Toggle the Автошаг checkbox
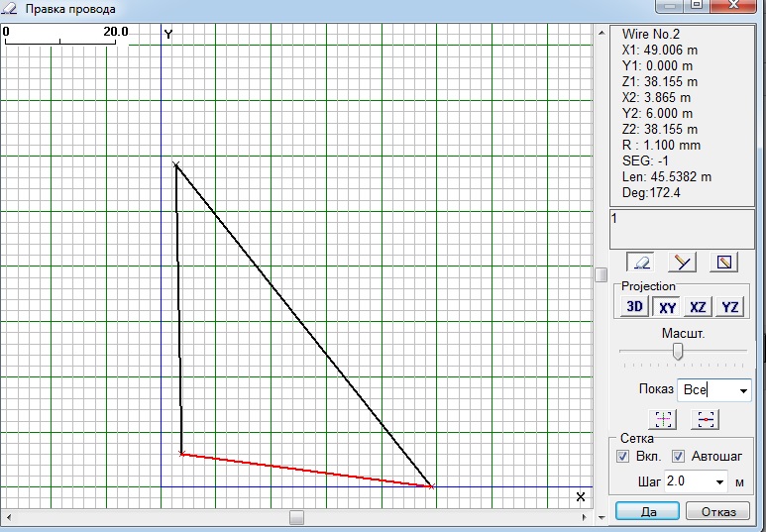 678,457
